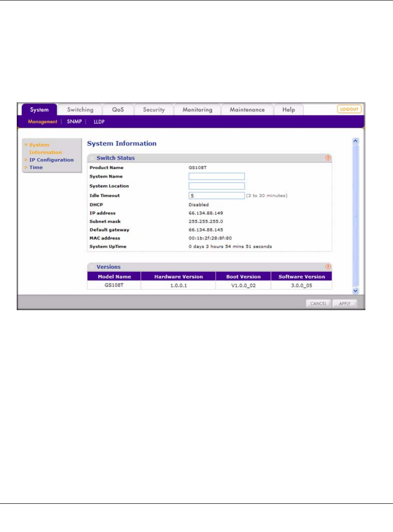This screenshot has height=532, width=393.
Task: Expand IP Configuration in sidebar
Action: coord(49,160)
